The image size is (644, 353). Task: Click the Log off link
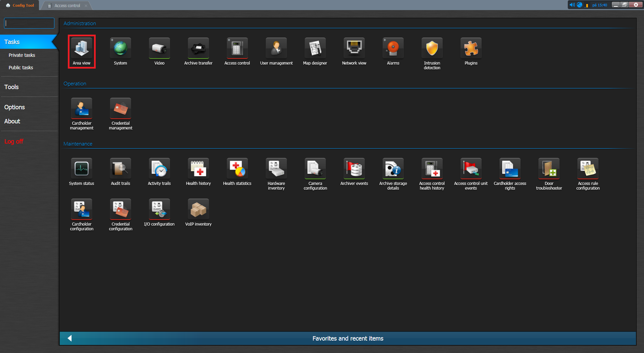tap(14, 142)
